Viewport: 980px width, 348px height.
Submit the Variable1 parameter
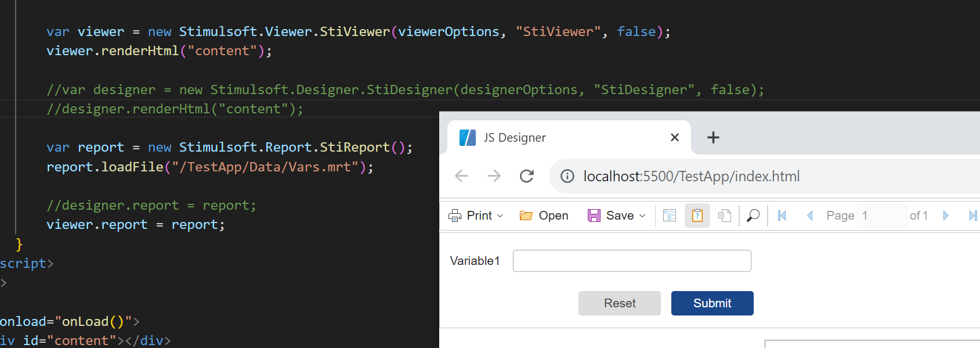713,303
